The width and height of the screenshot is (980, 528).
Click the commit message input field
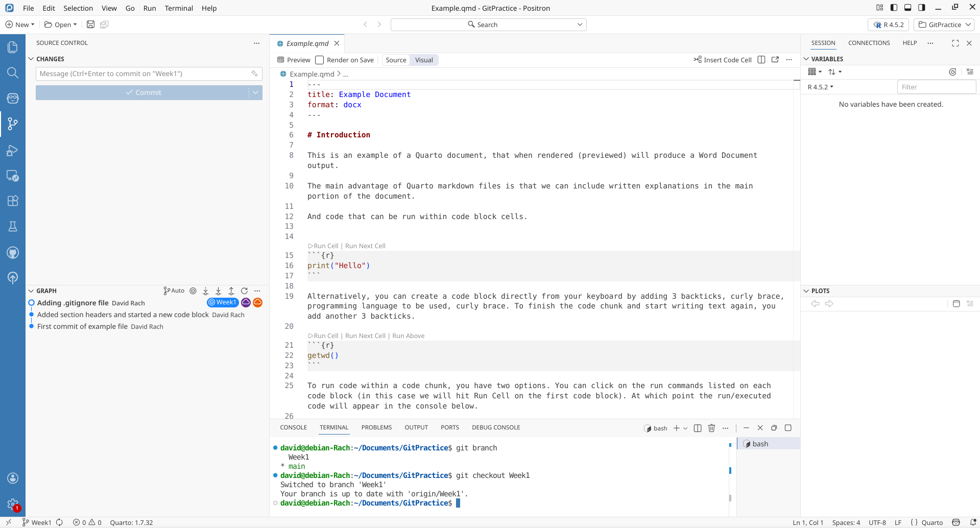pyautogui.click(x=144, y=74)
